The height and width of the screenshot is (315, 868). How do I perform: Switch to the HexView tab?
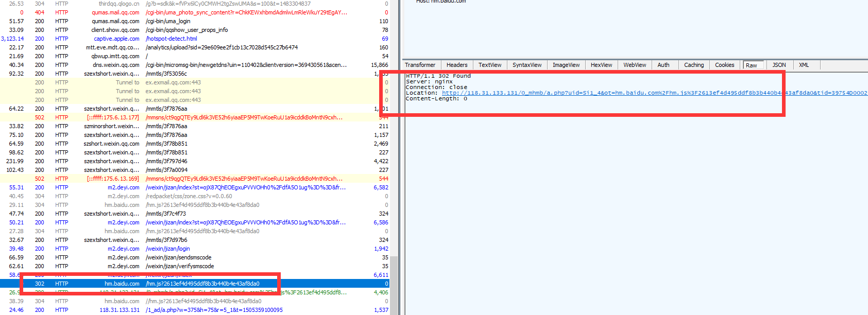pos(601,65)
